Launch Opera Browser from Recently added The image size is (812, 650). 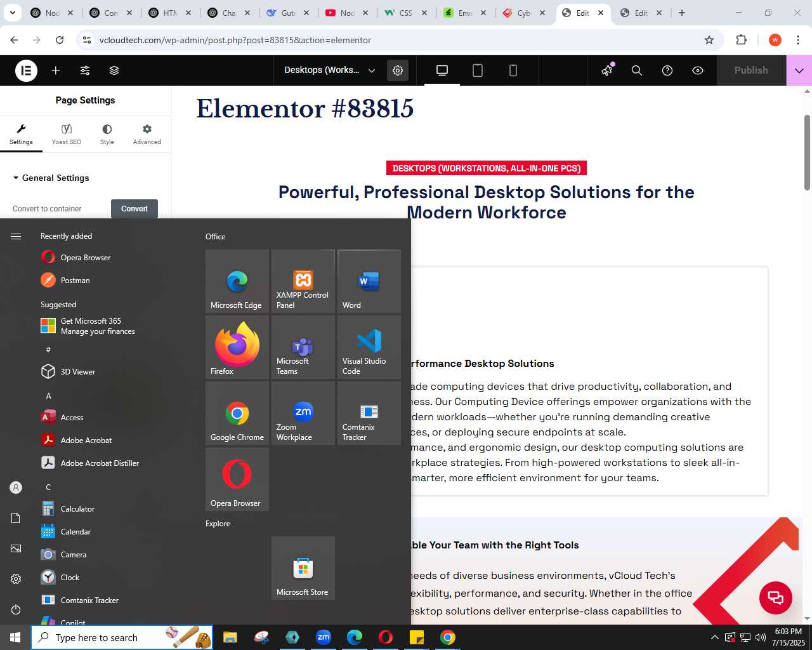pyautogui.click(x=85, y=257)
